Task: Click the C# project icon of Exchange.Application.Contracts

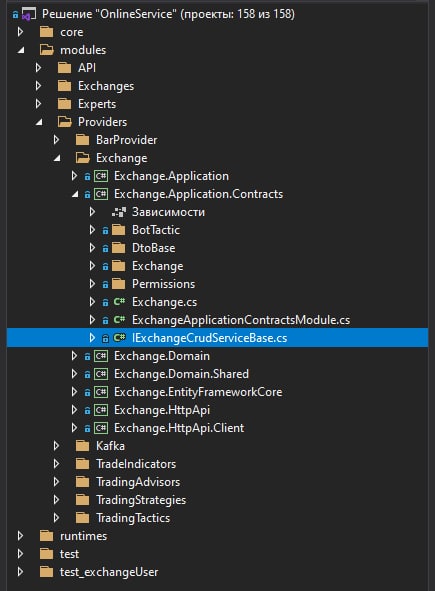Action: [x=101, y=194]
